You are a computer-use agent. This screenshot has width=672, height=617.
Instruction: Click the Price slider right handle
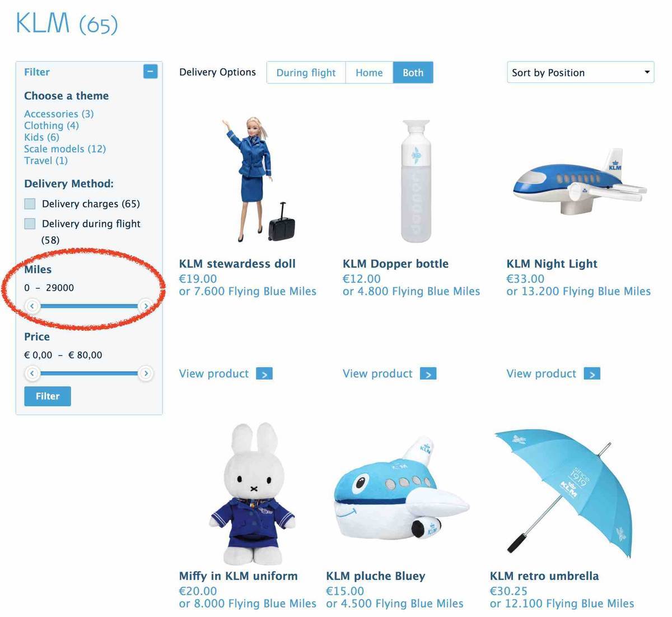146,373
